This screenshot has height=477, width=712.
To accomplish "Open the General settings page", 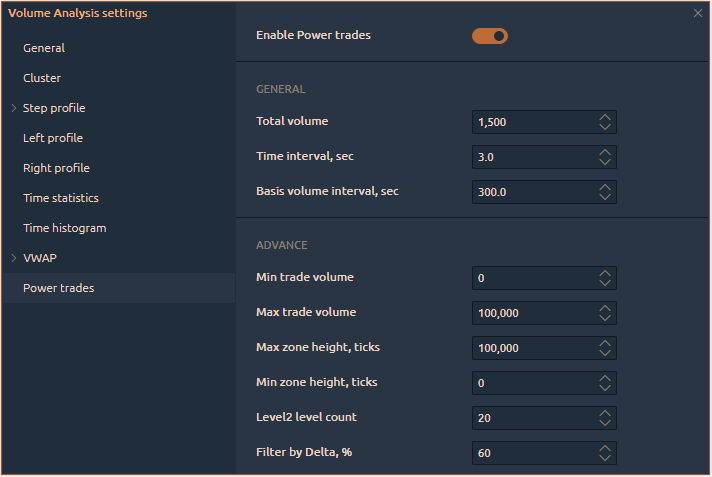I will [x=44, y=48].
